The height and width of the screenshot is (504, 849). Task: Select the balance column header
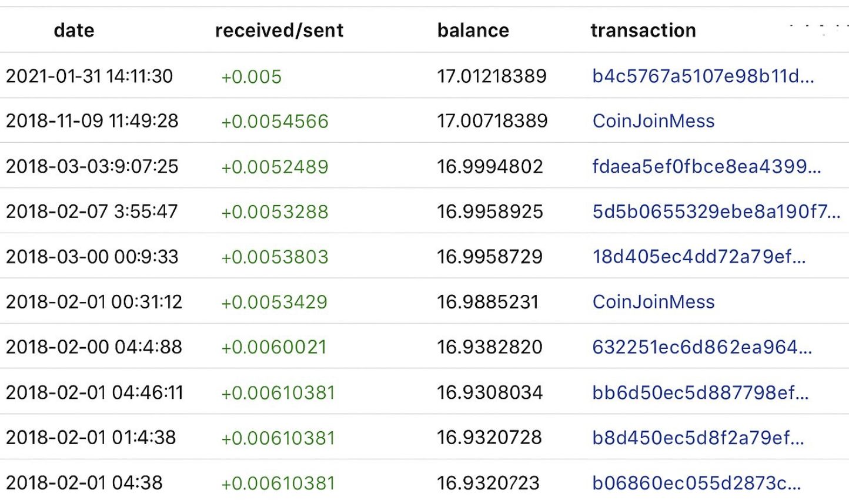(473, 31)
